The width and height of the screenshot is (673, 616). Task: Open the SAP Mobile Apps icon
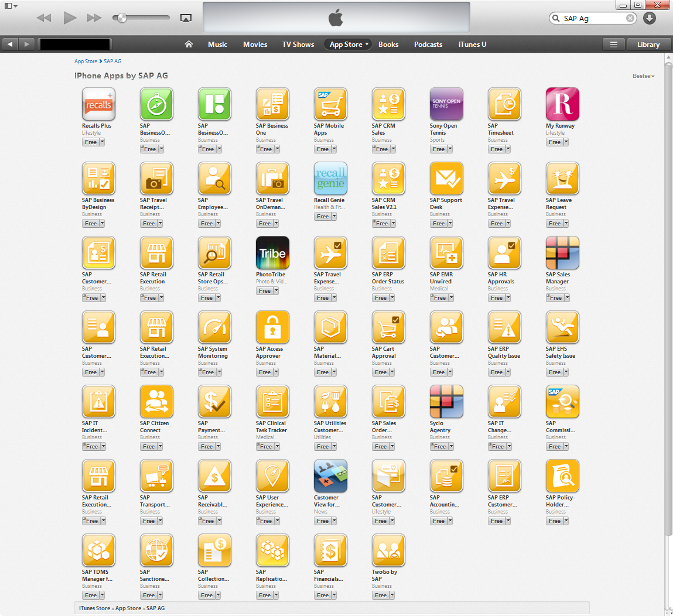[x=330, y=104]
